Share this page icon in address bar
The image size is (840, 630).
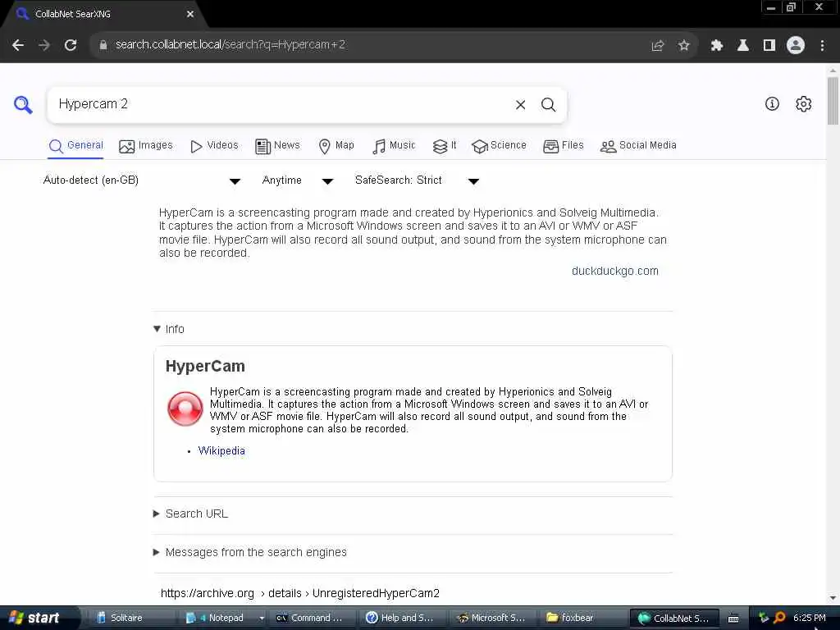pos(657,45)
